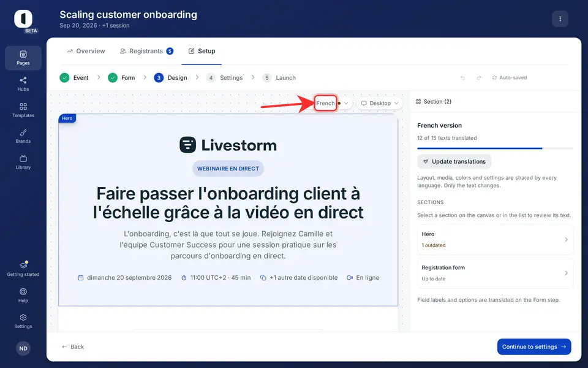Image resolution: width=588 pixels, height=368 pixels.
Task: Open the Desktop device preview dropdown
Action: click(380, 103)
